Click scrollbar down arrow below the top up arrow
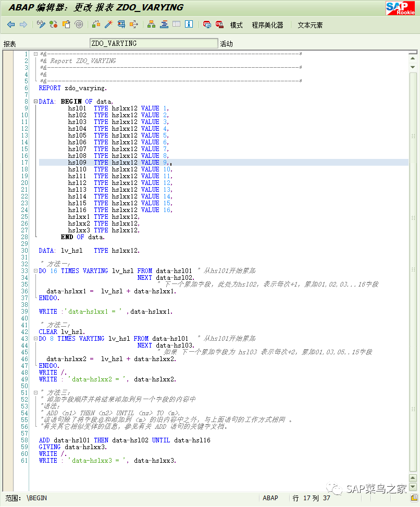420x507 pixels. pos(413,67)
